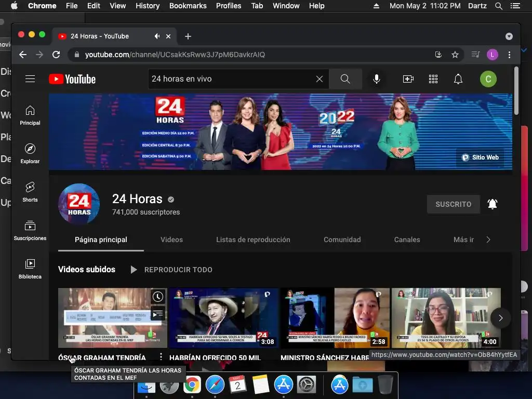This screenshot has height=399, width=532.
Task: Switch to the Canales tab
Action: pos(407,240)
